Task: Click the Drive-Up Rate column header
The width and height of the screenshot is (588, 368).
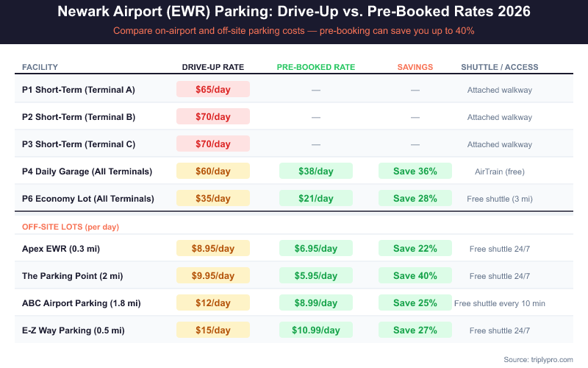Action: (213, 67)
